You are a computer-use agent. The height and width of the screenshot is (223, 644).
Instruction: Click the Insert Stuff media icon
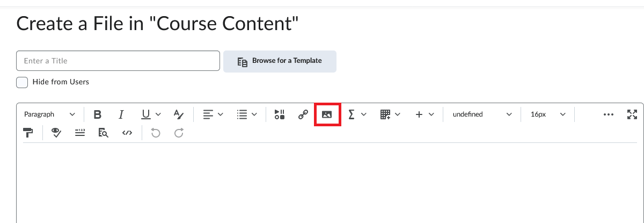click(x=280, y=114)
